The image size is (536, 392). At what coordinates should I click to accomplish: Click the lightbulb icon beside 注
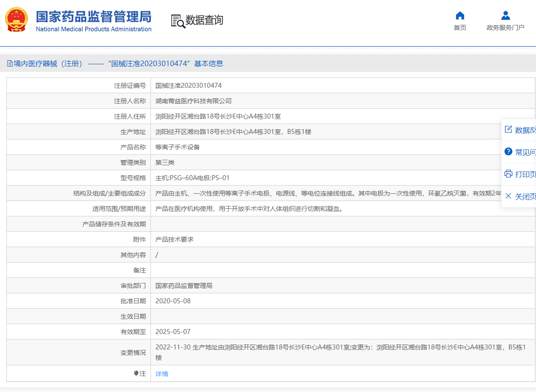click(x=136, y=373)
